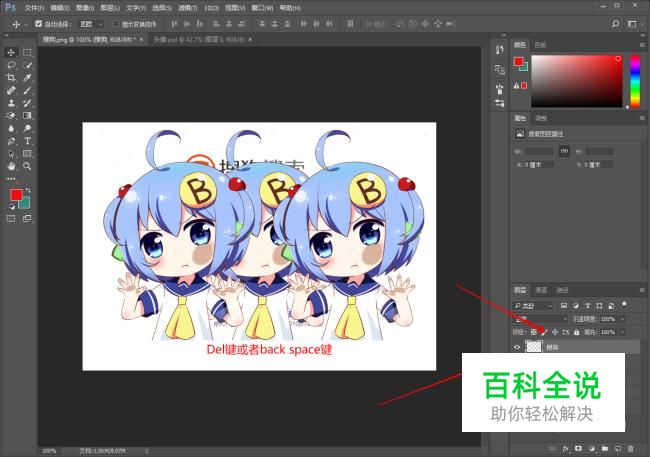This screenshot has width=650, height=457.
Task: Switch to the Channels tab beside Layers
Action: (541, 290)
